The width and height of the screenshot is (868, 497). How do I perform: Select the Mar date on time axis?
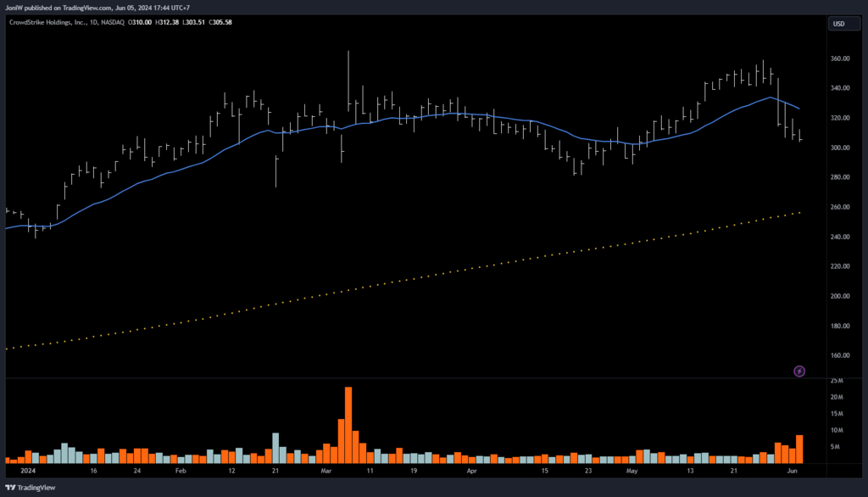click(327, 468)
